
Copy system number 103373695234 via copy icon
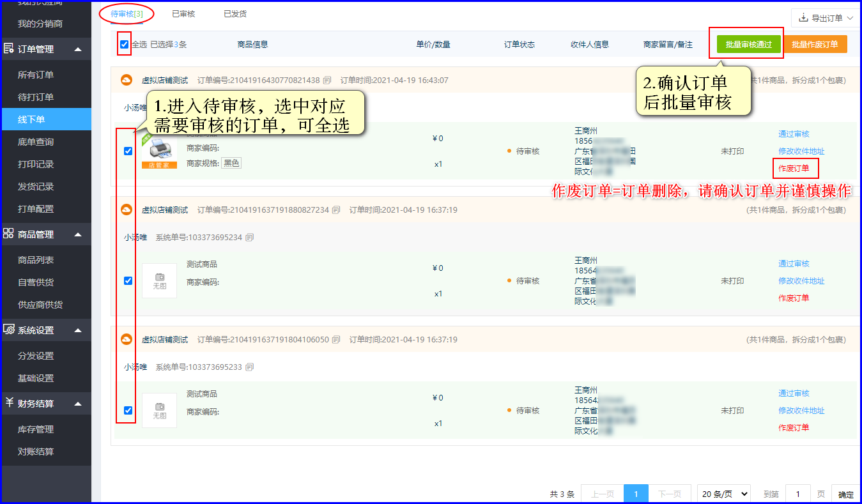tap(249, 238)
